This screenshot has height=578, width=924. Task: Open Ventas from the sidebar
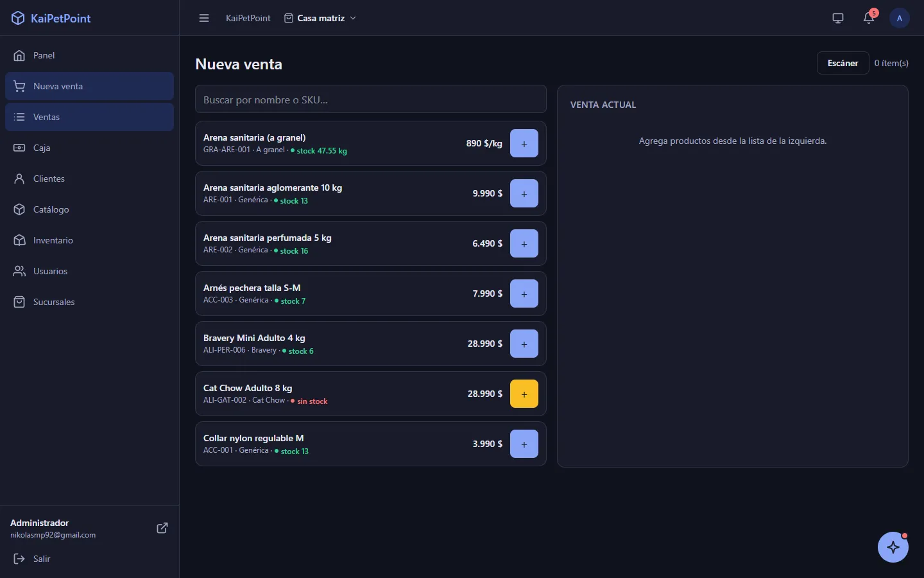[89, 117]
